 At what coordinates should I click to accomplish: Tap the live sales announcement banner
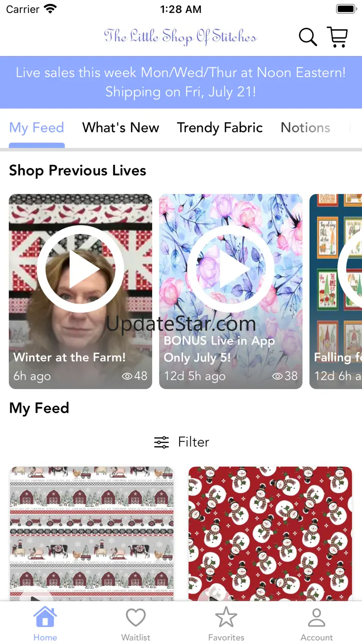(181, 82)
